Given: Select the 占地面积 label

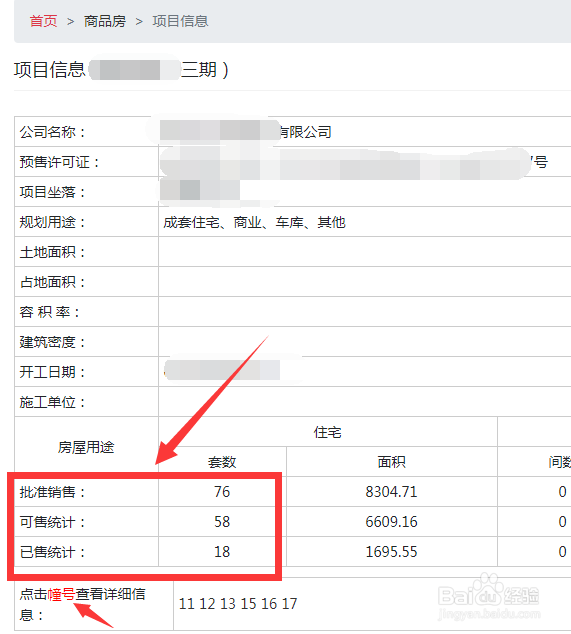Looking at the screenshot, I should tap(53, 282).
